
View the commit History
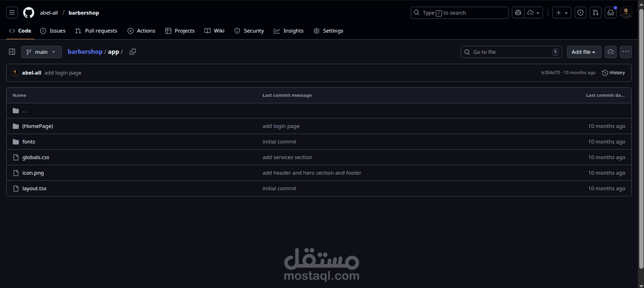(x=613, y=73)
